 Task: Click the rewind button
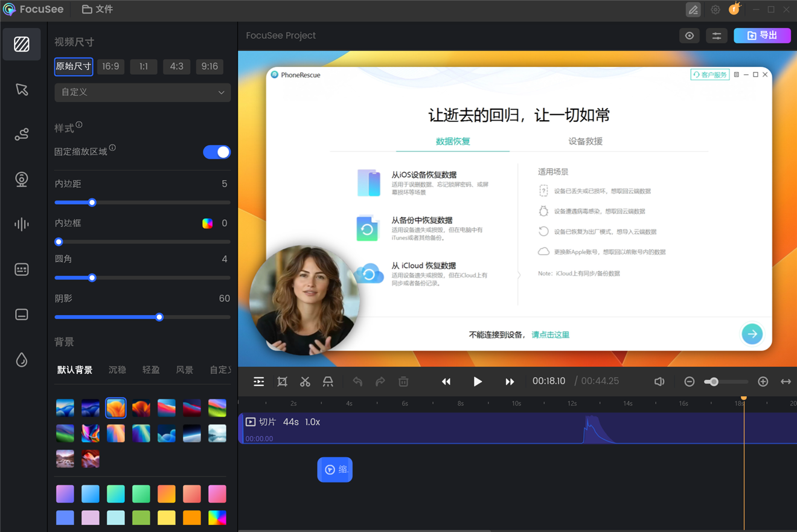click(446, 382)
